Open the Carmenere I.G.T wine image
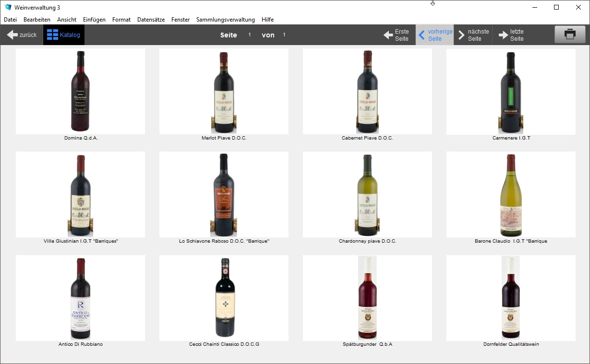590x364 pixels. point(511,91)
